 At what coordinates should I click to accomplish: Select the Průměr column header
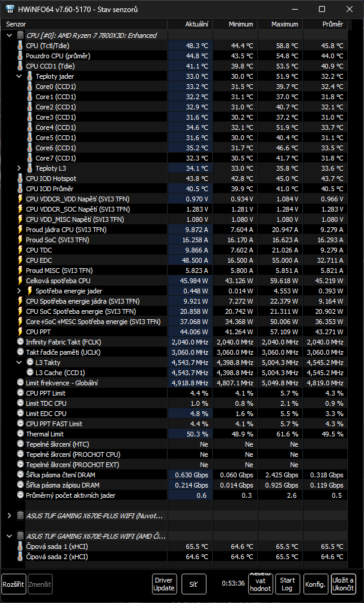pos(325,24)
